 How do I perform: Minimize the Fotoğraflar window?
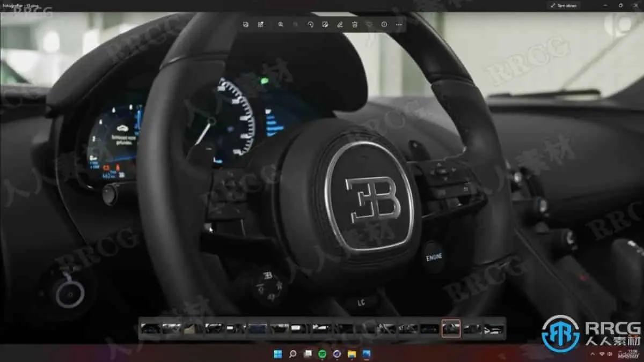605,5
